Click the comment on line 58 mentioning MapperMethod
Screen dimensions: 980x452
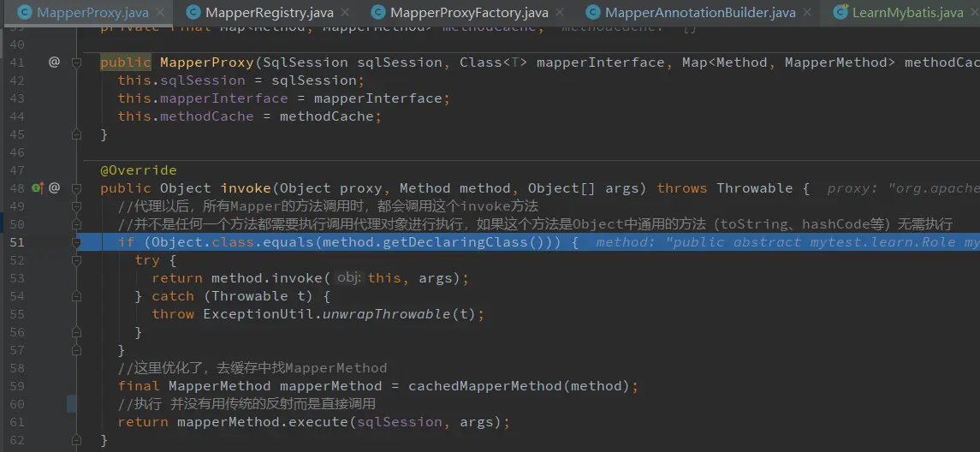coord(252,367)
